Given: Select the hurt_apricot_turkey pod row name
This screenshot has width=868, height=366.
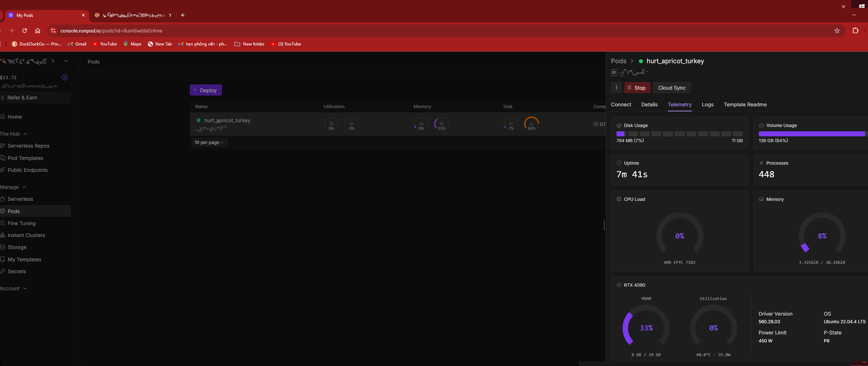Looking at the screenshot, I should tap(227, 120).
